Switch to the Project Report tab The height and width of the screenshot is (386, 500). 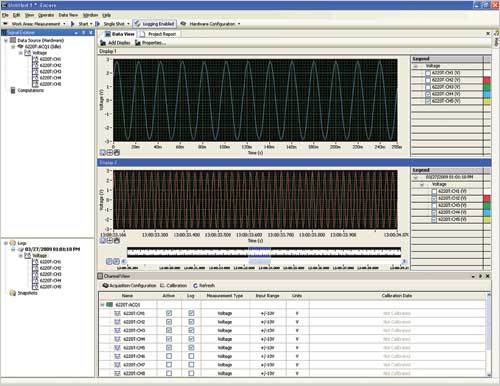(x=158, y=34)
